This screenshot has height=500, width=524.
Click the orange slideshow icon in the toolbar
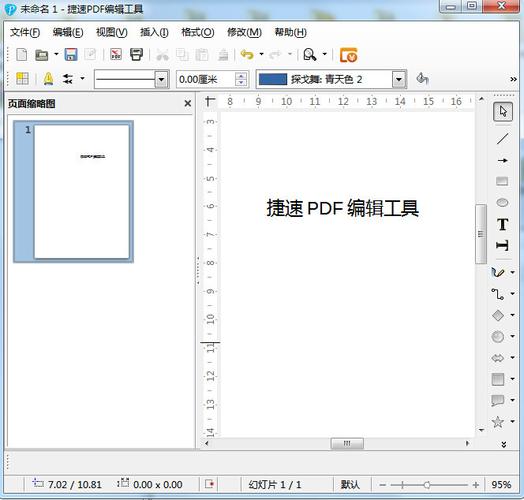click(349, 55)
